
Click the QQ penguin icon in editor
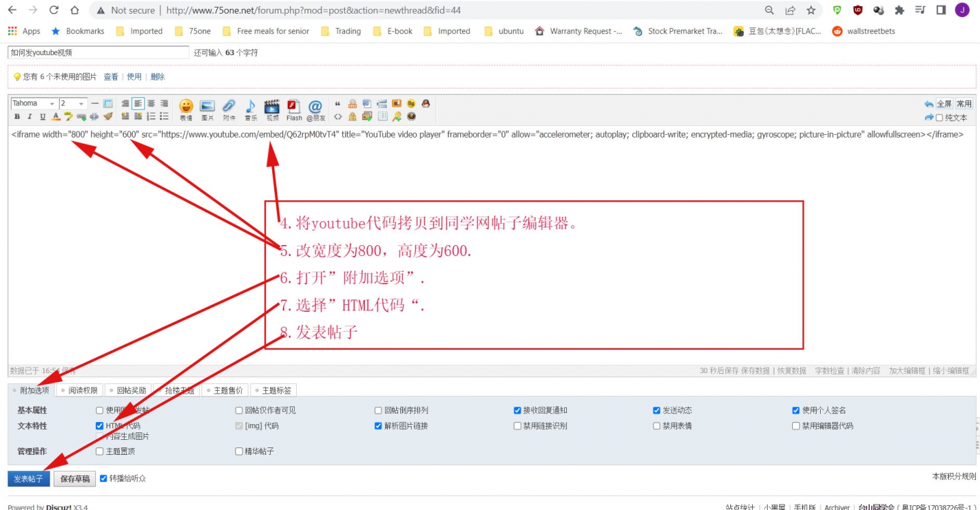tap(425, 103)
